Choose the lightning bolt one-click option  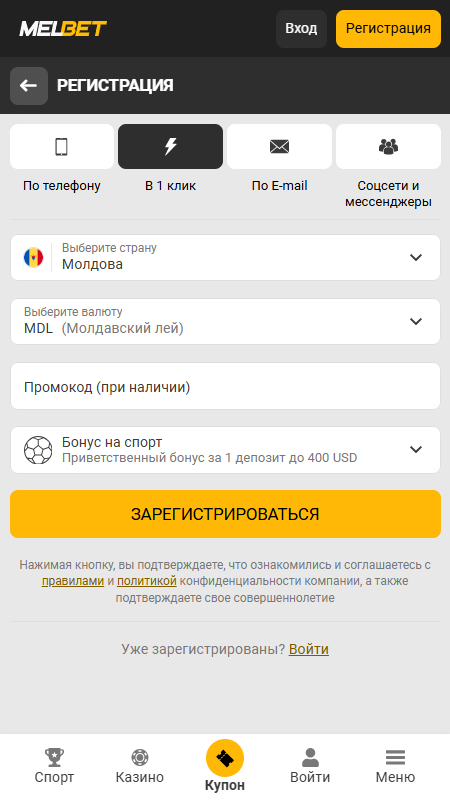pyautogui.click(x=170, y=146)
